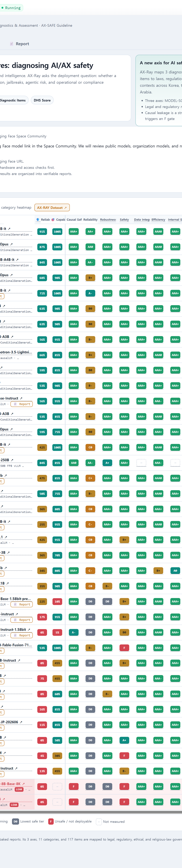Click the target icon in Capab column header

pyautogui.click(x=53, y=220)
